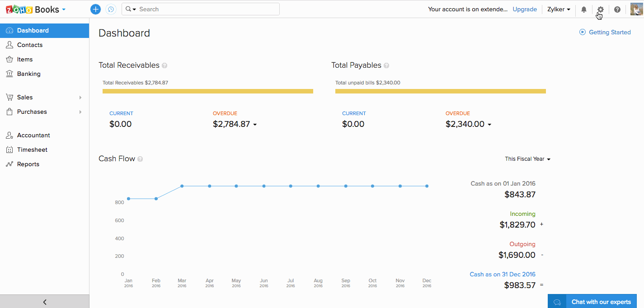Viewport: 644px width, 308px height.
Task: Go to Banking in the sidebar
Action: point(28,74)
